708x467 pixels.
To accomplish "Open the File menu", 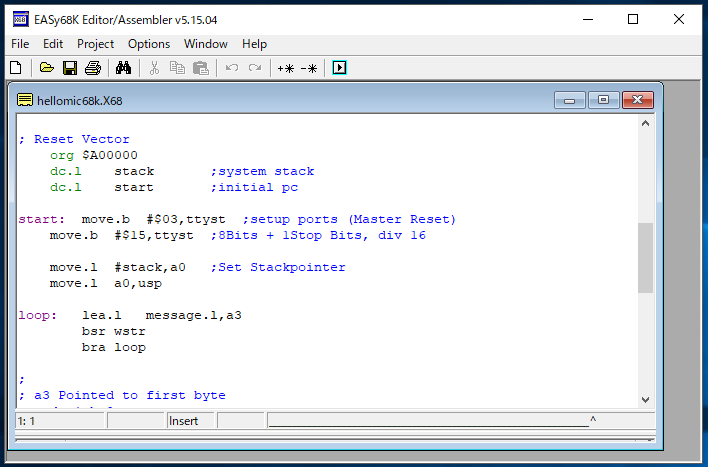I will click(x=20, y=44).
